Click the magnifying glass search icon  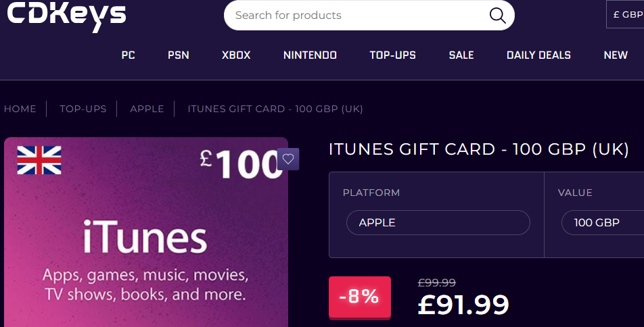click(497, 16)
